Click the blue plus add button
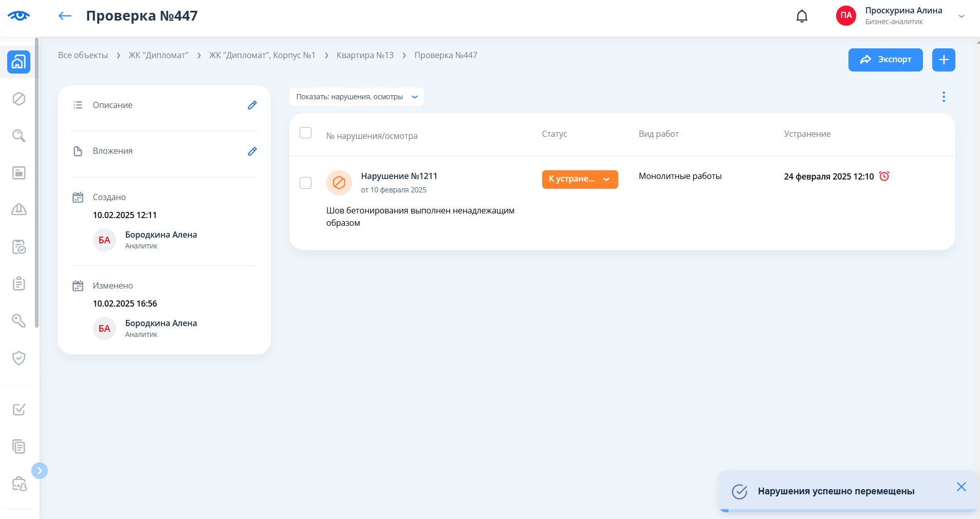 tap(944, 60)
